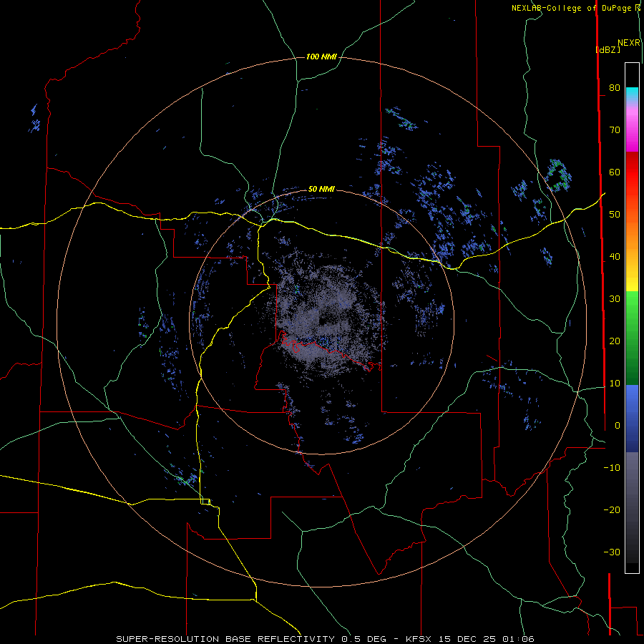Image resolution: width=644 pixels, height=644 pixels.
Task: Click the "NEXR" label above the color bar
Action: coord(629,43)
